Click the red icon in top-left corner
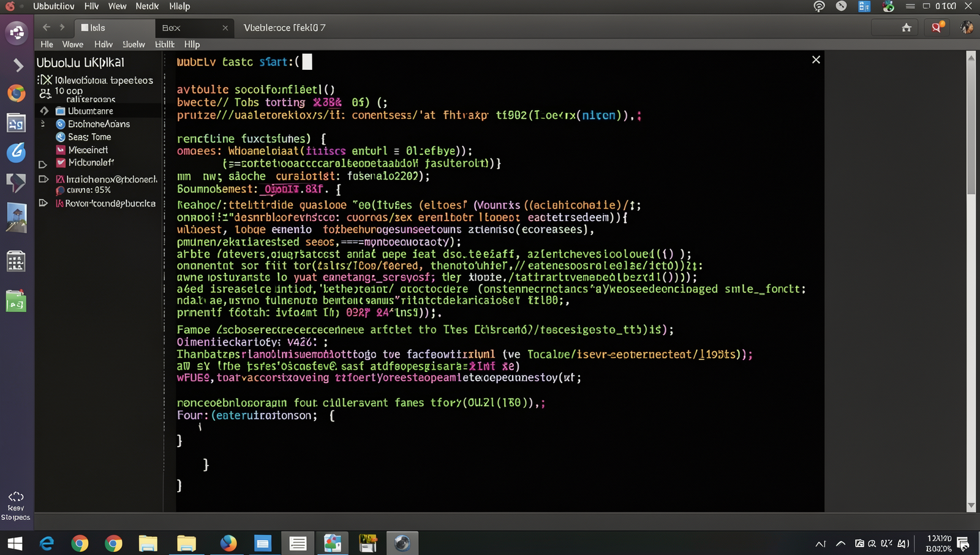980x555 pixels. pos(10,6)
